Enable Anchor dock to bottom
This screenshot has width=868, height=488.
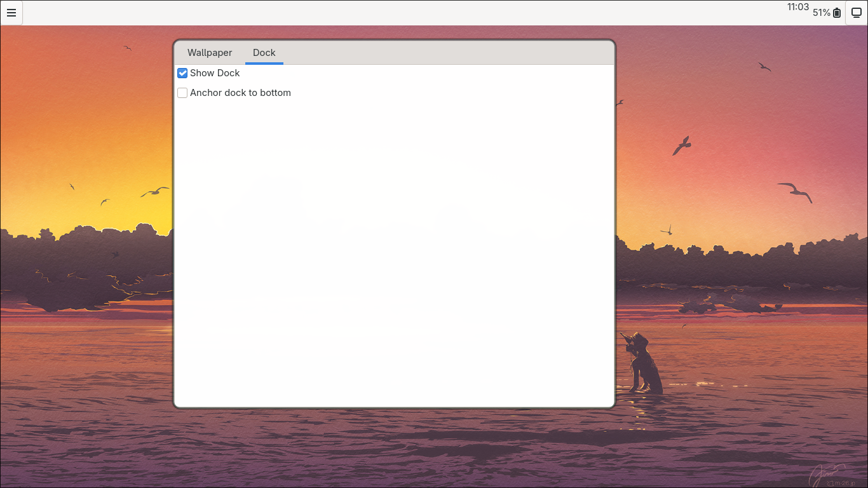182,93
